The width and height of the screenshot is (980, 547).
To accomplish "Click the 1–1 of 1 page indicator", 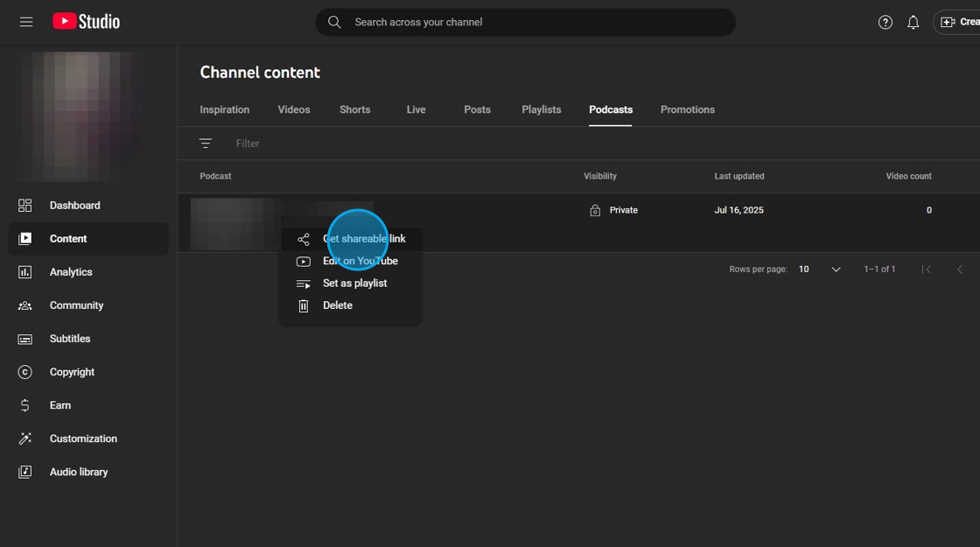I will coord(879,270).
